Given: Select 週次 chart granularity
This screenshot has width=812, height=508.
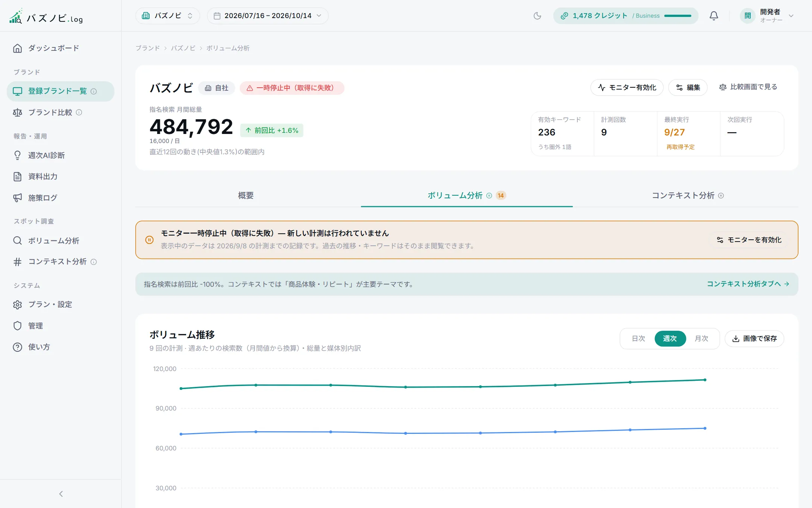Looking at the screenshot, I should [670, 339].
